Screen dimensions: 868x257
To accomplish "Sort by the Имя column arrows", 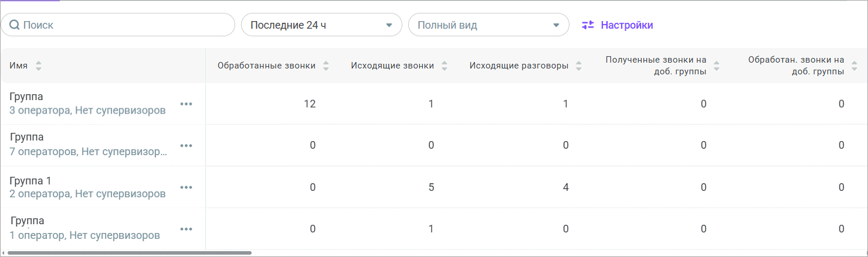I will coord(39,66).
